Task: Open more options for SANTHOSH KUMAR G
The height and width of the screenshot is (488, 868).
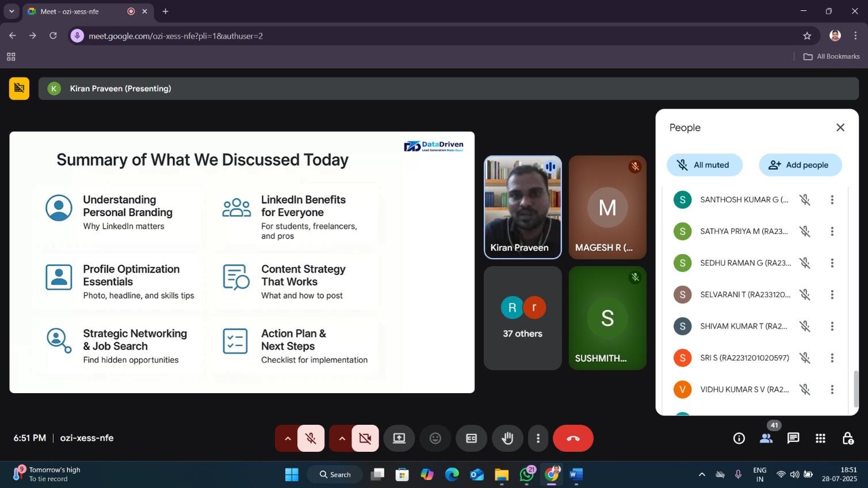Action: pos(832,200)
